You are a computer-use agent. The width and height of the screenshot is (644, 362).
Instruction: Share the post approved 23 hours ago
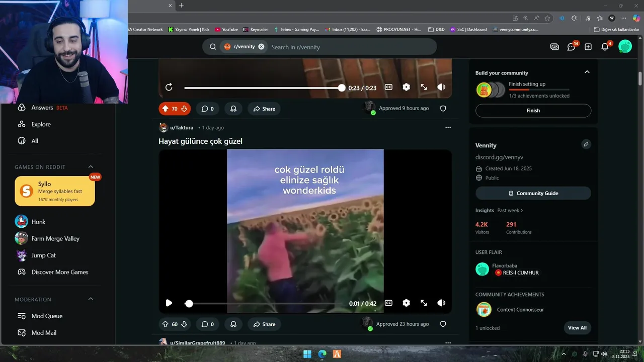coord(264,324)
